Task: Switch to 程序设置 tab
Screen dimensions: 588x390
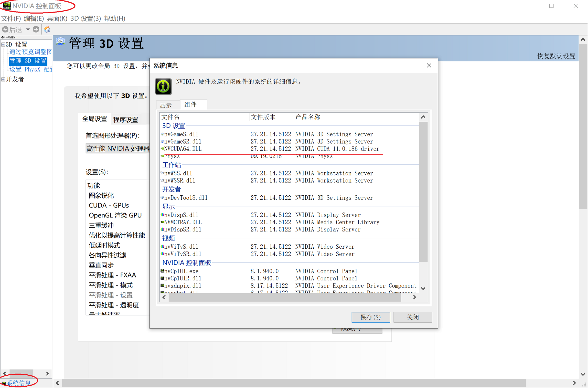Action: click(x=126, y=120)
